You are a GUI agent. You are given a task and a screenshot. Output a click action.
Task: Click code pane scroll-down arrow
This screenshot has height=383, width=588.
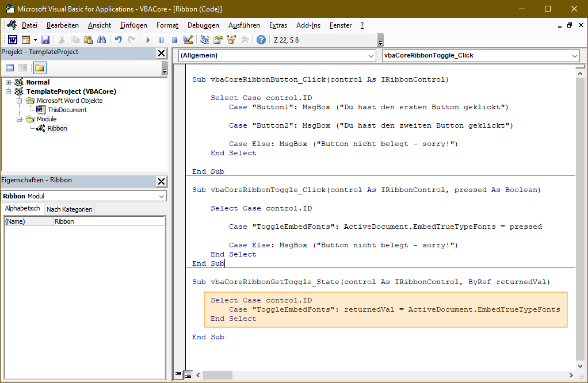580,366
